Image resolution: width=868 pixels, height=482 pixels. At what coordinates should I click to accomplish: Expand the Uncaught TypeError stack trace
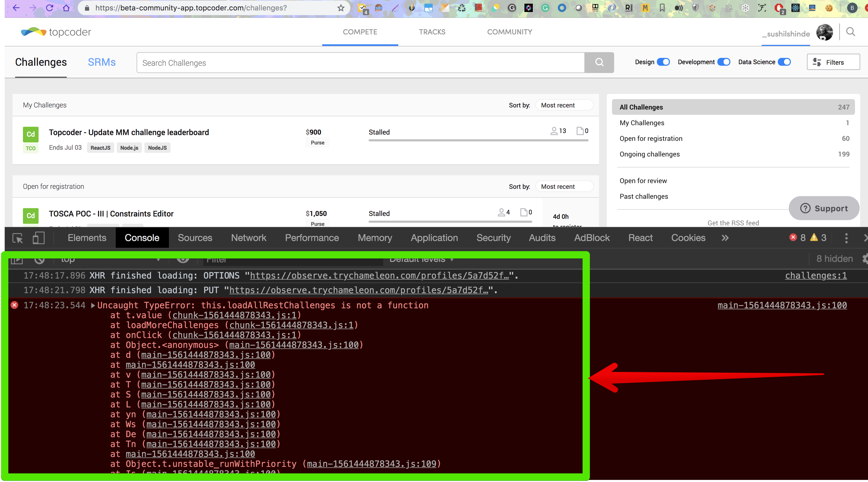coord(93,305)
